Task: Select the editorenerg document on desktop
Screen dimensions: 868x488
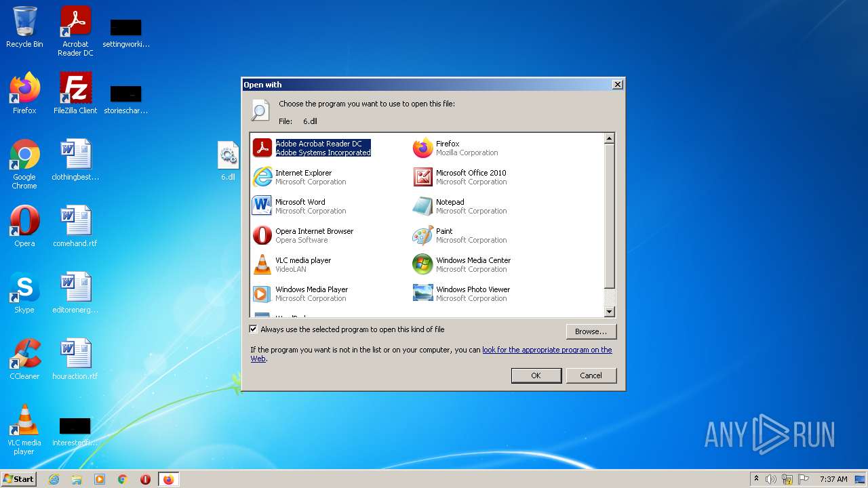Action: tap(75, 293)
